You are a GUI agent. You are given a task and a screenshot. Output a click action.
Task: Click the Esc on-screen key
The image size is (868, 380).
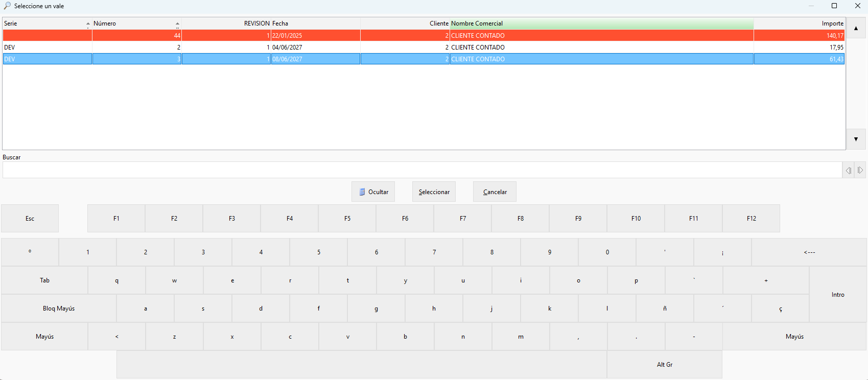click(30, 219)
